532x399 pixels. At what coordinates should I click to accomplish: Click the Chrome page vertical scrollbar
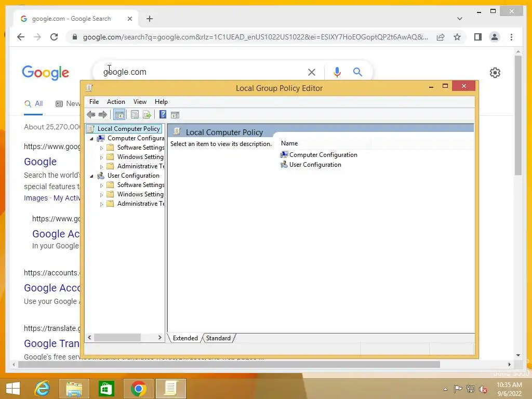(x=518, y=115)
